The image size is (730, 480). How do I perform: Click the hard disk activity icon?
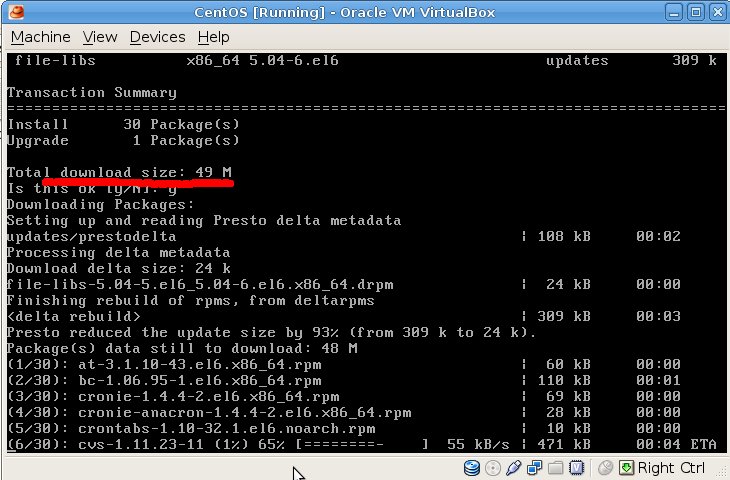tap(472, 467)
